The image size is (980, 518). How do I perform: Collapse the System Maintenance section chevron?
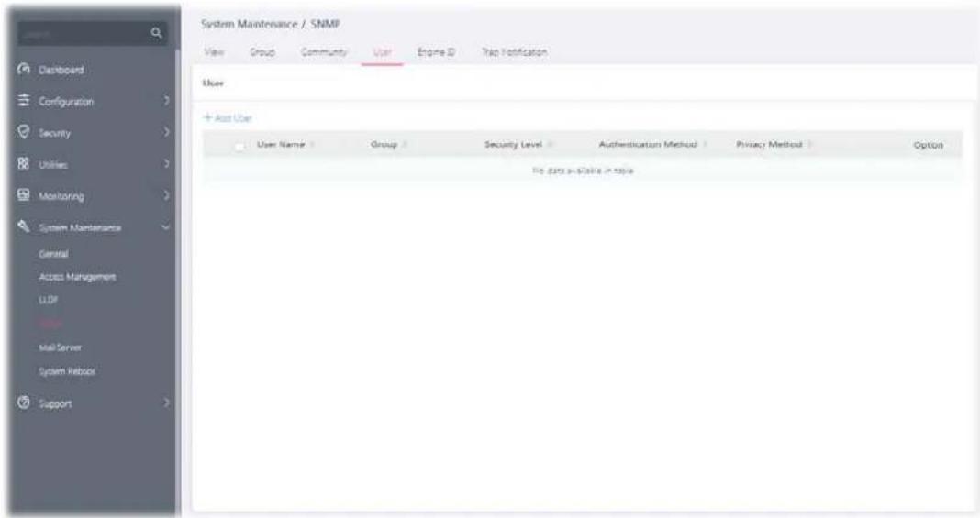tap(165, 227)
